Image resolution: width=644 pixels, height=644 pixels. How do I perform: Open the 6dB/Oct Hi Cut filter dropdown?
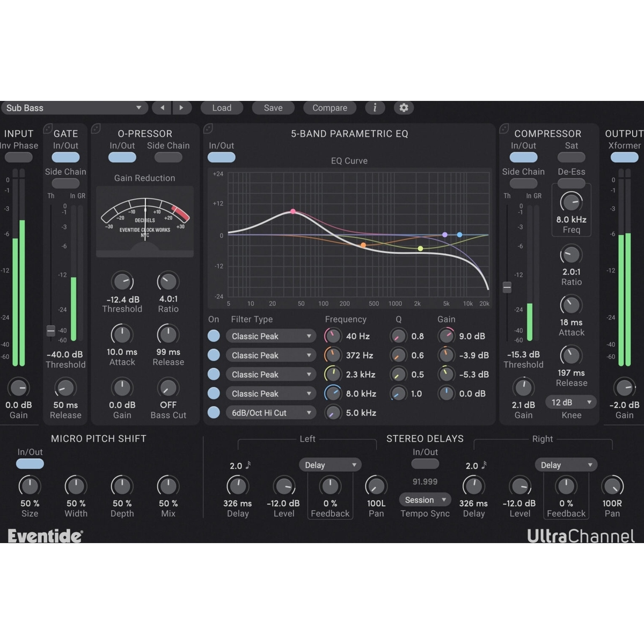pos(270,413)
